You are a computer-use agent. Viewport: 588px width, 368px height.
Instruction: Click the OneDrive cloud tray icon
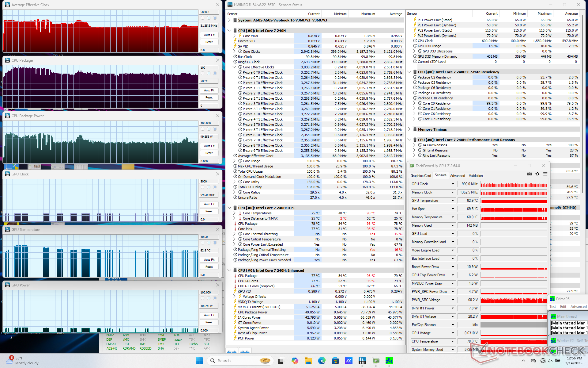point(533,361)
